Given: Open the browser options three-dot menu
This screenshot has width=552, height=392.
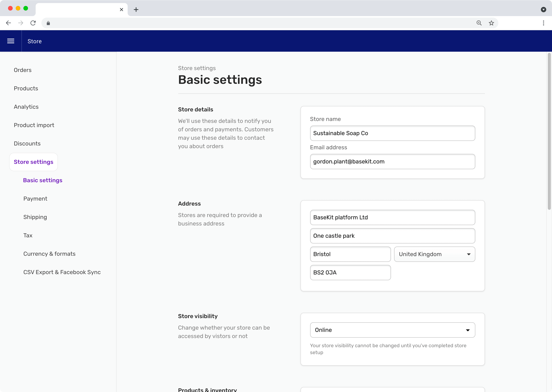Looking at the screenshot, I should coord(543,23).
